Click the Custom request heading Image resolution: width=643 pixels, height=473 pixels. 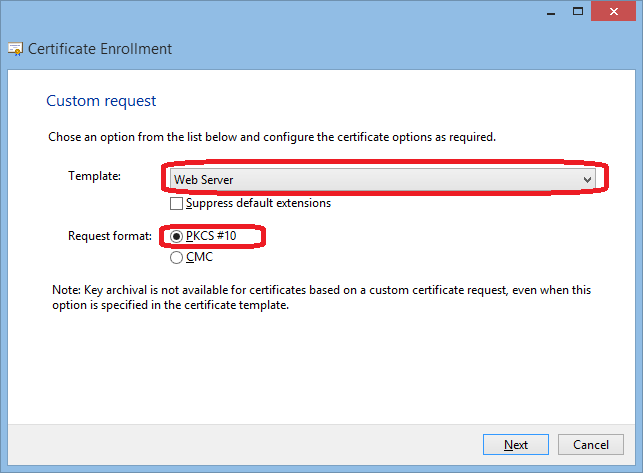pos(101,101)
